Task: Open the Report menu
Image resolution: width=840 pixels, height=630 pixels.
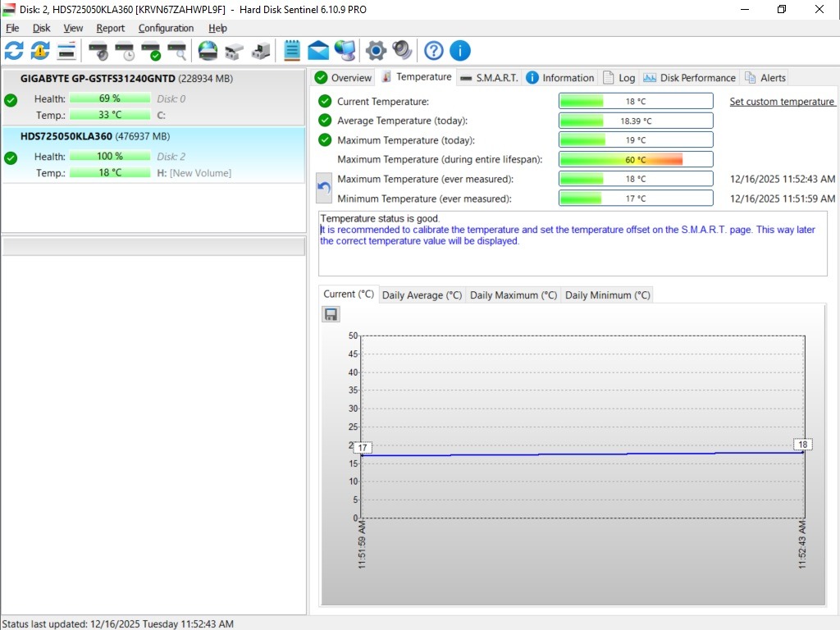Action: (x=111, y=28)
